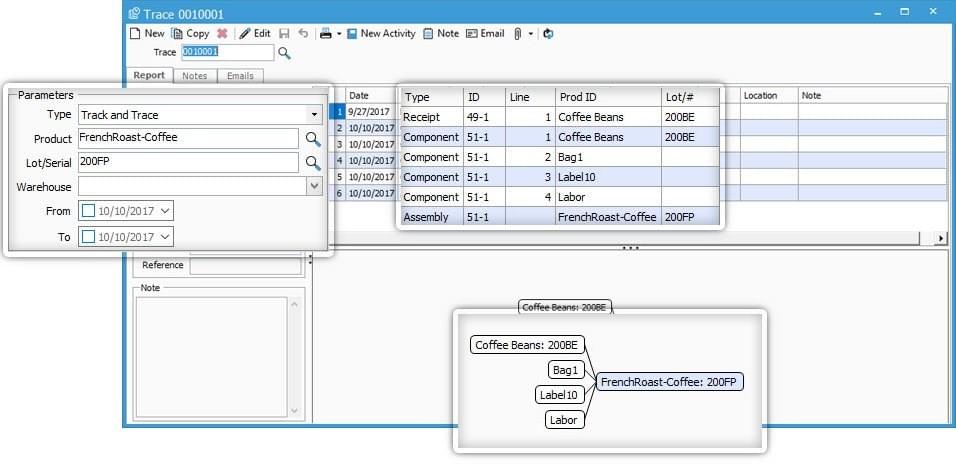
Task: Click the New document toolbar icon
Action: point(135,34)
